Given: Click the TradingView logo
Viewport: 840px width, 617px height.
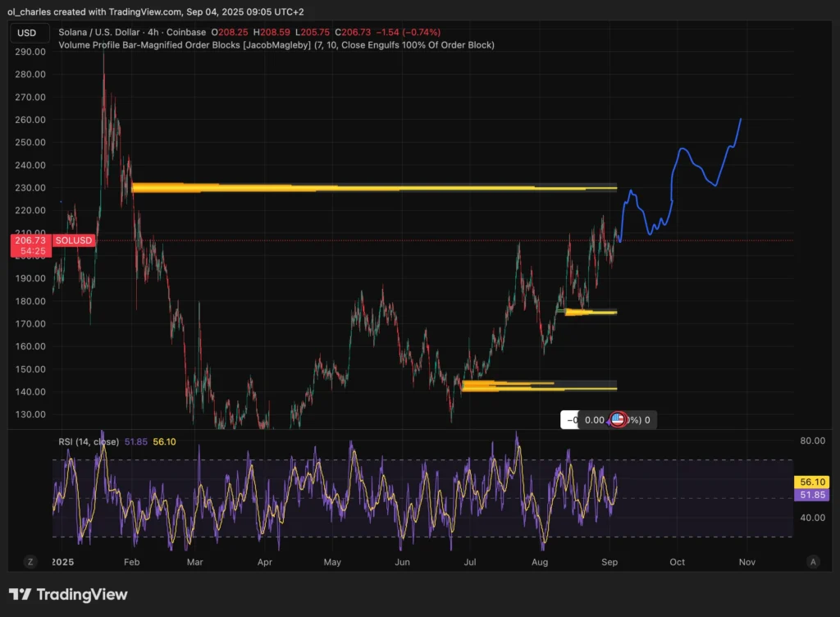Looking at the screenshot, I should tap(68, 594).
